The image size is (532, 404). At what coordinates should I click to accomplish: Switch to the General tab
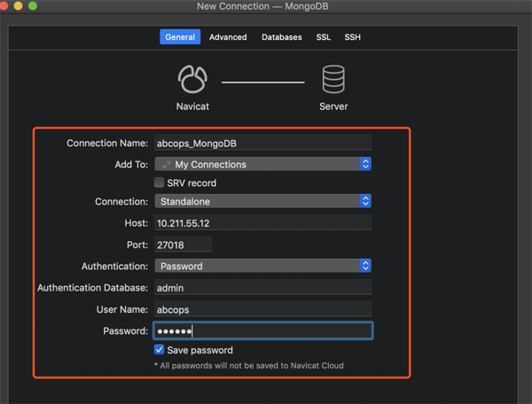click(x=180, y=37)
